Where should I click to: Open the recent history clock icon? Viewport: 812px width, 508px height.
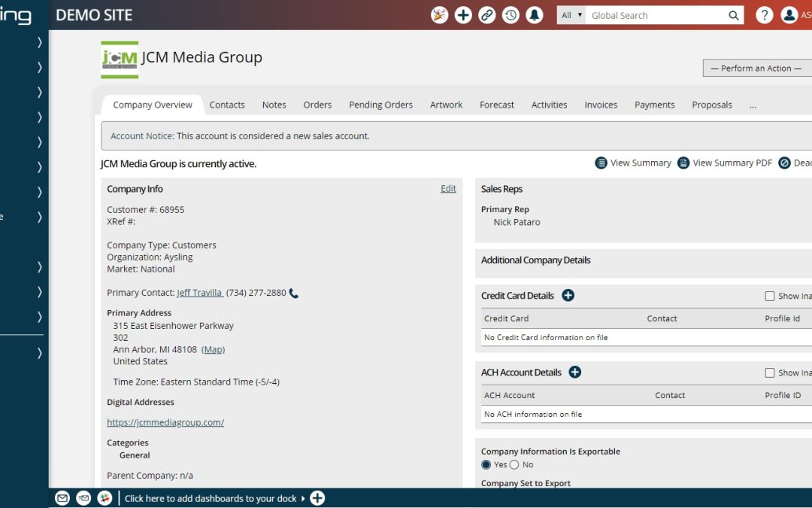tap(511, 15)
